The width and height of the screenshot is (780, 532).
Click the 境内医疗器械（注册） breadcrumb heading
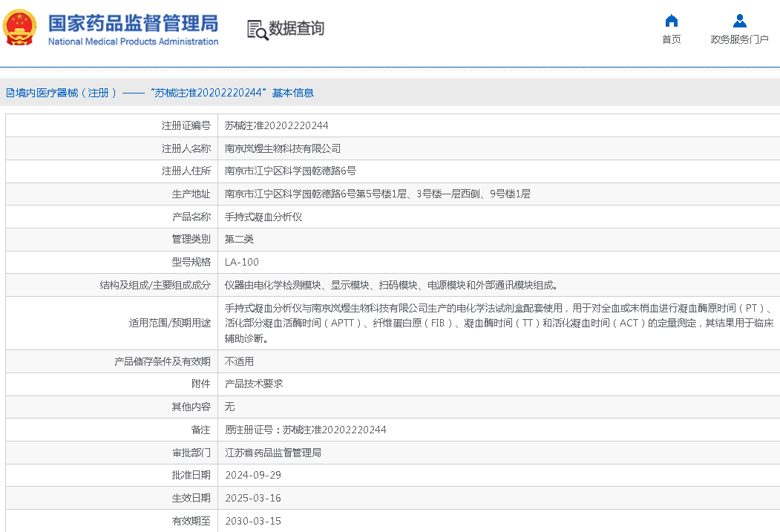(x=62, y=93)
